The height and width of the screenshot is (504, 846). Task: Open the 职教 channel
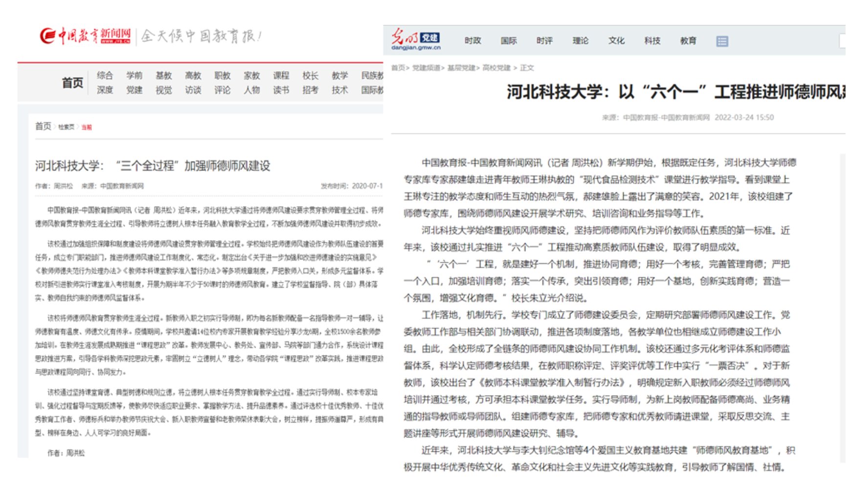pyautogui.click(x=222, y=75)
